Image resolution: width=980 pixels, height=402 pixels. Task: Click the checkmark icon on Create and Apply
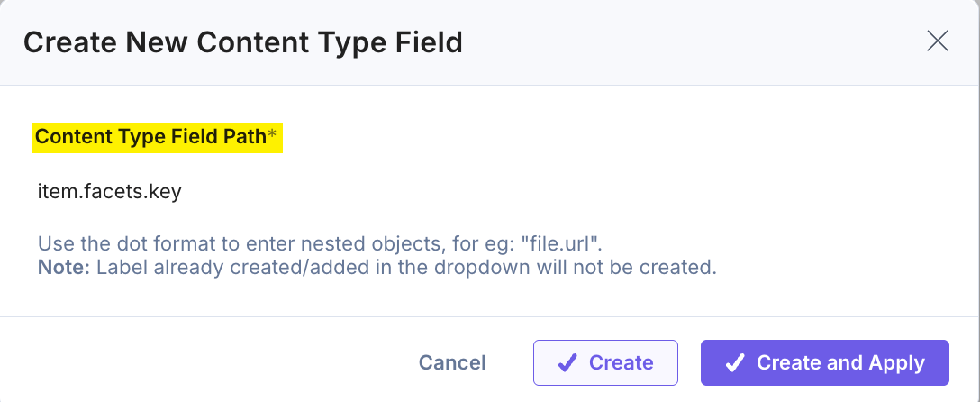(x=734, y=362)
